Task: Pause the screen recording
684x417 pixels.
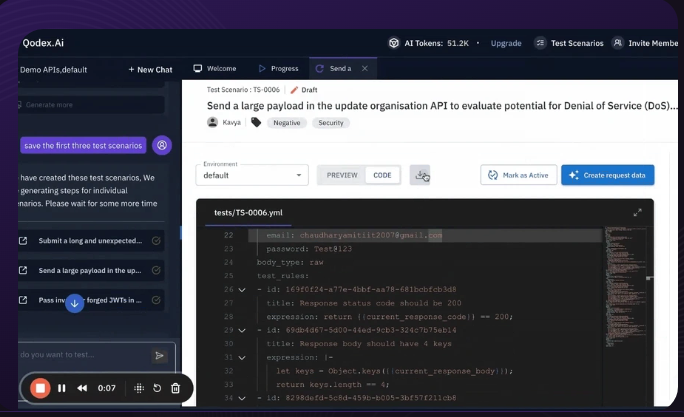Action: (62, 388)
